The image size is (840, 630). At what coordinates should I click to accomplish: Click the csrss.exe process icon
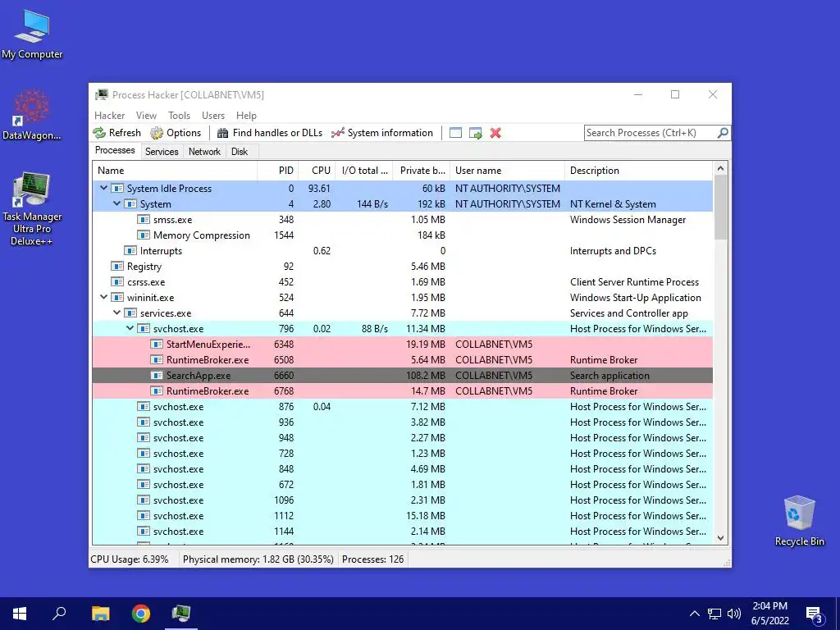pos(116,282)
